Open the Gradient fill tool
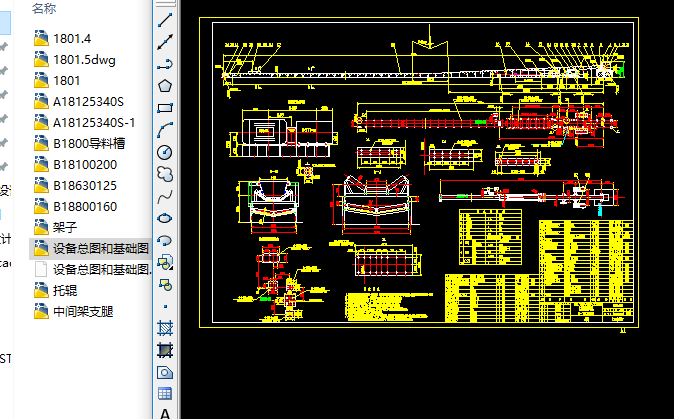Image resolution: width=674 pixels, height=419 pixels. pyautogui.click(x=165, y=351)
